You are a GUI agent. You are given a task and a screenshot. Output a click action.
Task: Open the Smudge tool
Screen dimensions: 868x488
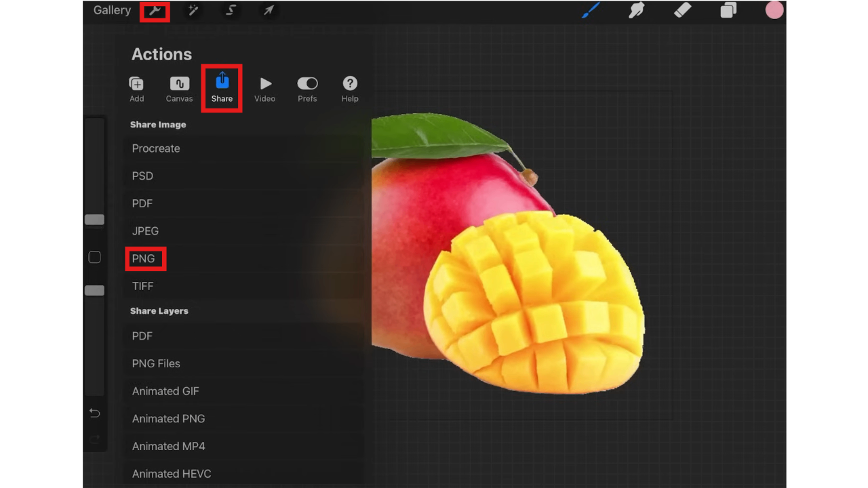tap(636, 10)
